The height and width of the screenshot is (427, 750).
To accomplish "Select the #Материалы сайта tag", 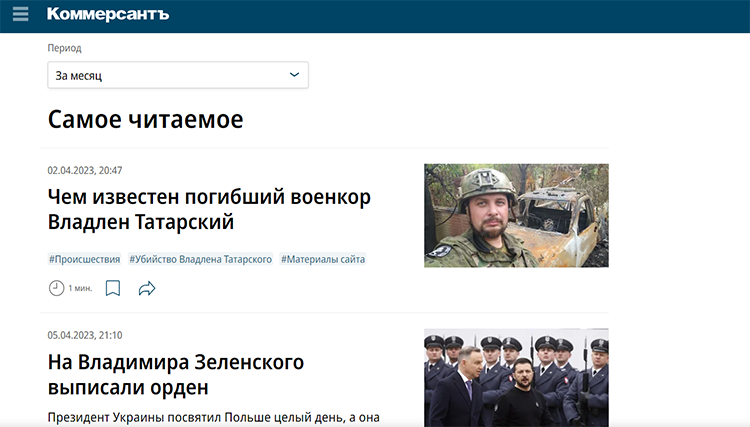I will coord(323,259).
